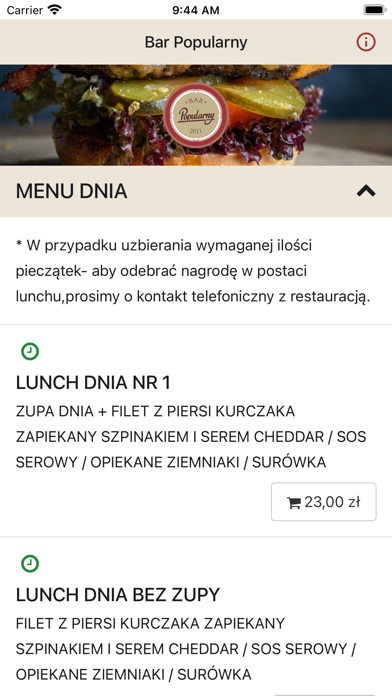Open the restaurant info icon

[366, 42]
